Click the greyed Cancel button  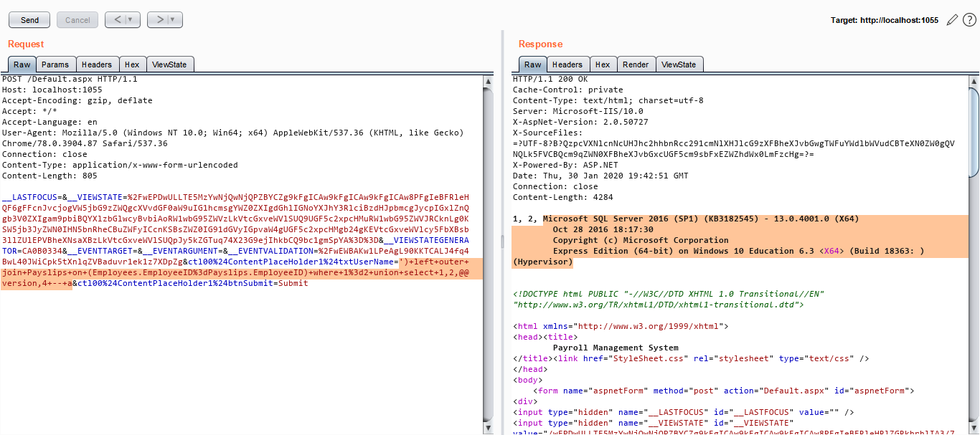click(77, 20)
